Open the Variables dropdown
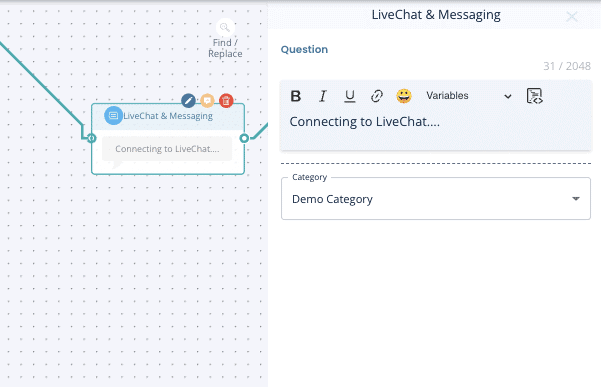Image resolution: width=601 pixels, height=387 pixels. click(x=468, y=96)
